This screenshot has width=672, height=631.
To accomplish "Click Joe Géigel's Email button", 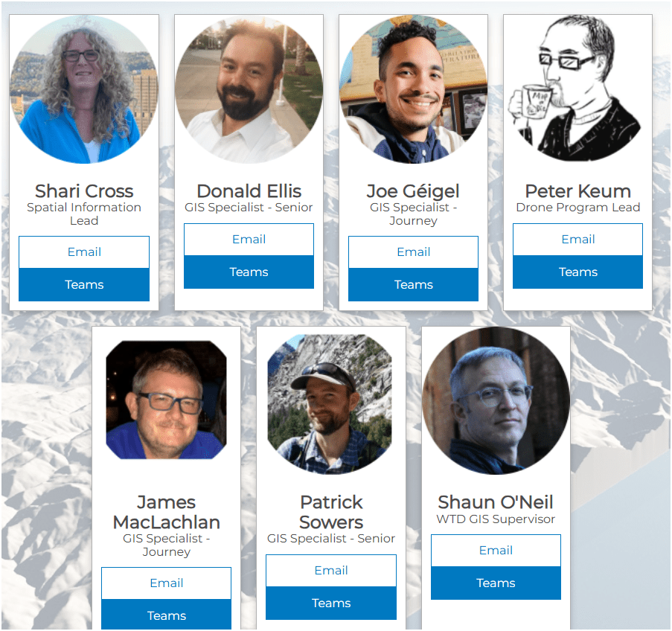I will pyautogui.click(x=414, y=252).
